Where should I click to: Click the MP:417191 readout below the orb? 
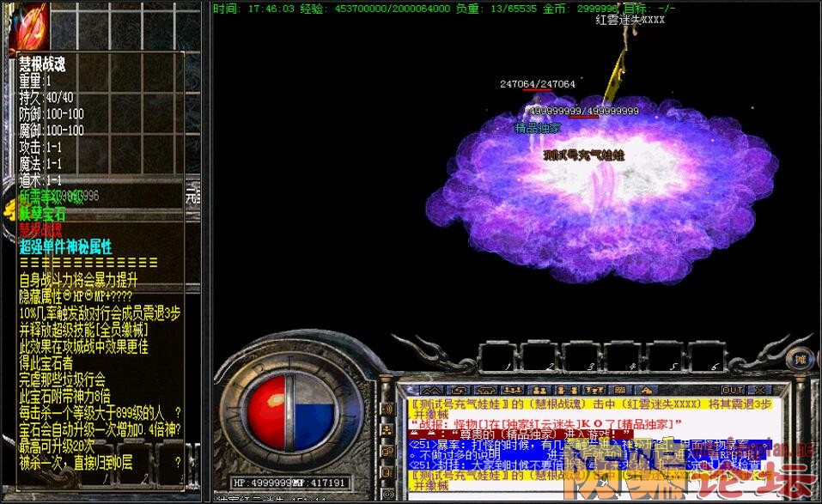pos(319,483)
